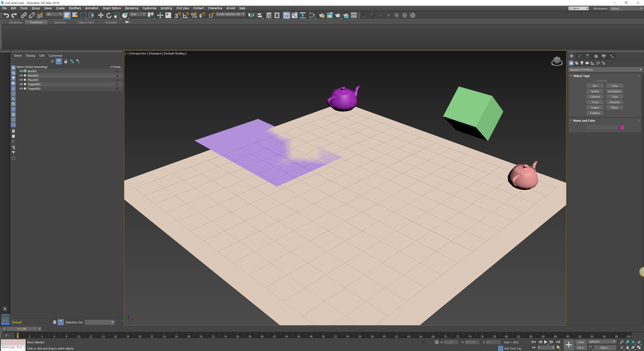Viewport: 644px width, 351px height.
Task: Toggle the Angle Snap icon
Action: click(186, 15)
